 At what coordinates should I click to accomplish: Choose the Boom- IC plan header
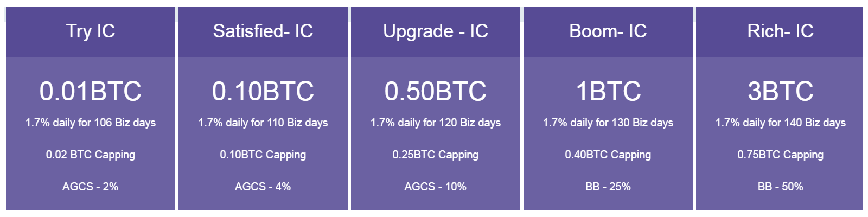[608, 31]
